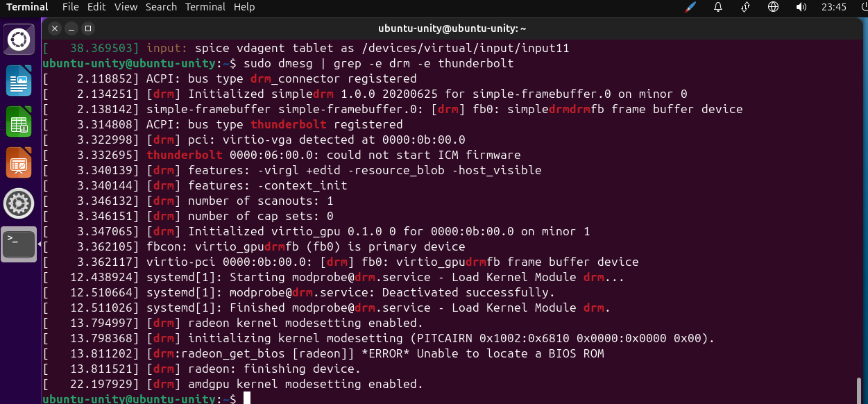Maximize the terminal window
The image size is (868, 404).
87,28
